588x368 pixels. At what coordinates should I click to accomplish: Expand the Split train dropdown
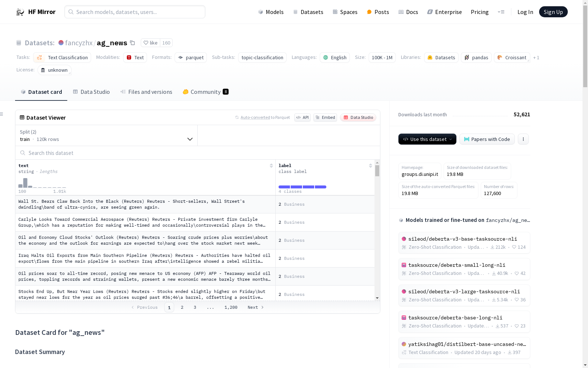[106, 135]
